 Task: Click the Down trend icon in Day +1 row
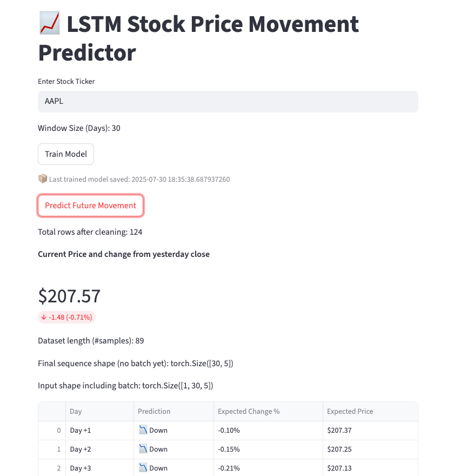pos(143,430)
